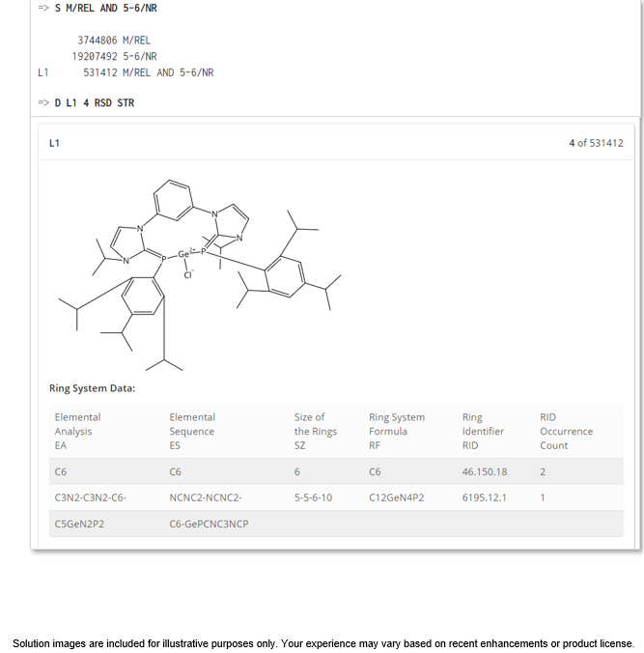Viewport: 644px width, 653px height.
Task: Click the Size of the Rings column header
Action: tap(316, 431)
